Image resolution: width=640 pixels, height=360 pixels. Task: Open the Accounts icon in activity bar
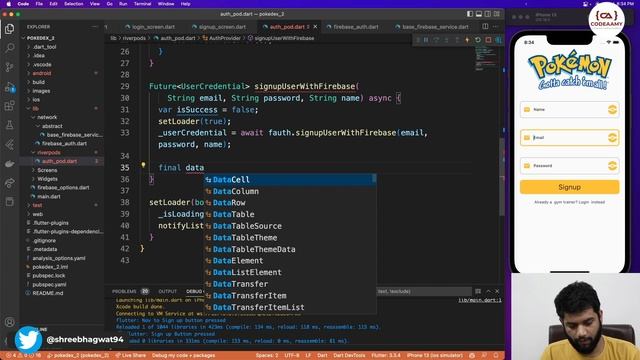pos(9,322)
